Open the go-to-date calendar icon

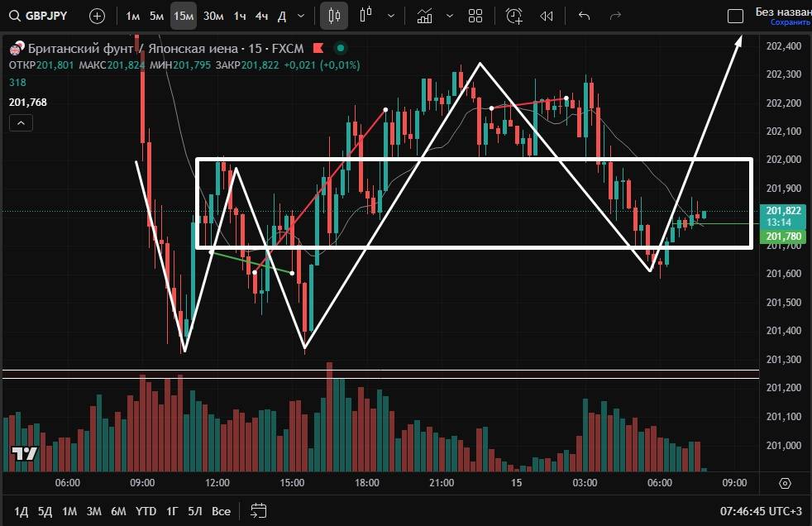[x=259, y=510]
